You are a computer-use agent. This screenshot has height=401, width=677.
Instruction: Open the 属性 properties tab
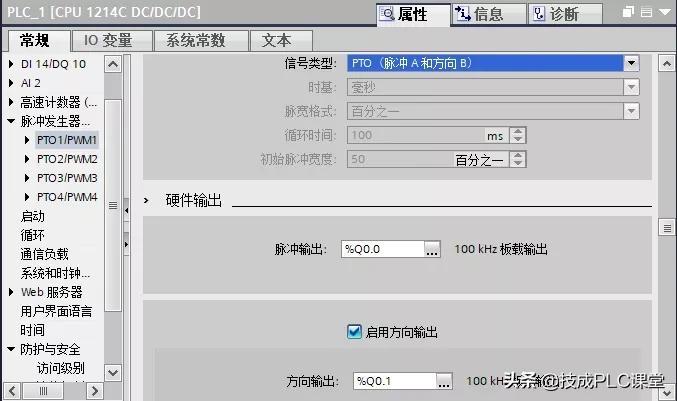point(413,14)
